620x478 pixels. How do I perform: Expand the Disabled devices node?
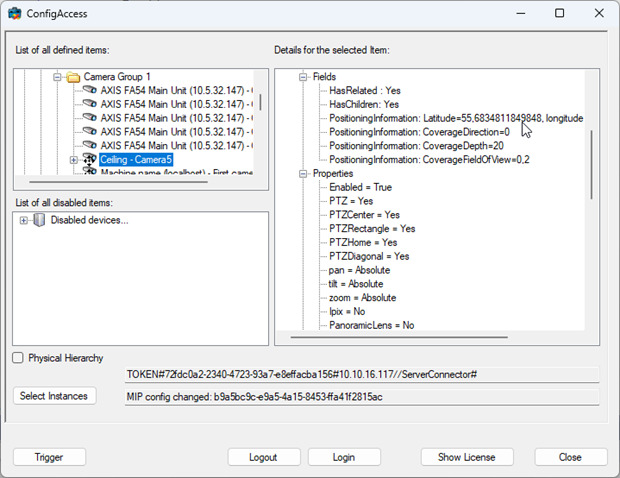coord(24,220)
